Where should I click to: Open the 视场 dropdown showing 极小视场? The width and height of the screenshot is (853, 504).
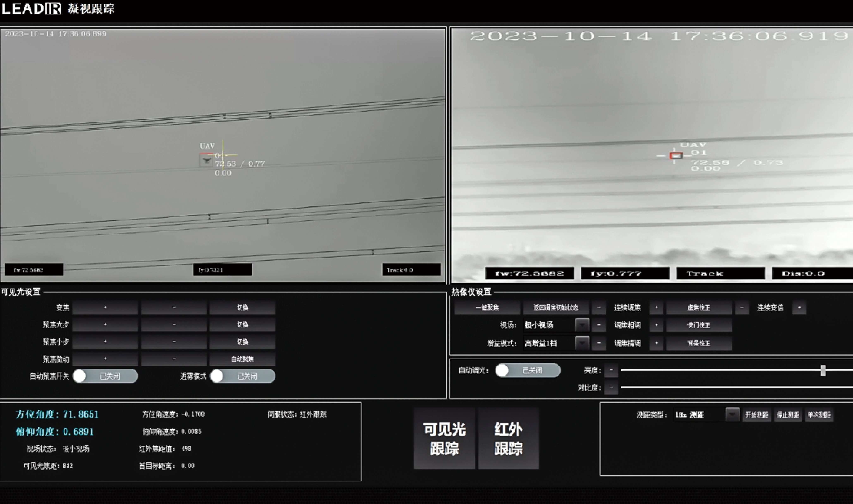tap(582, 325)
